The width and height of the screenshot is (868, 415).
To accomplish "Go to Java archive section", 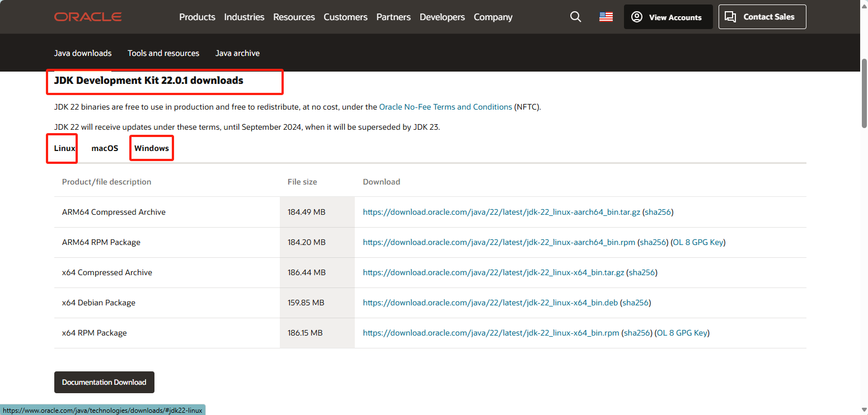I will click(237, 53).
